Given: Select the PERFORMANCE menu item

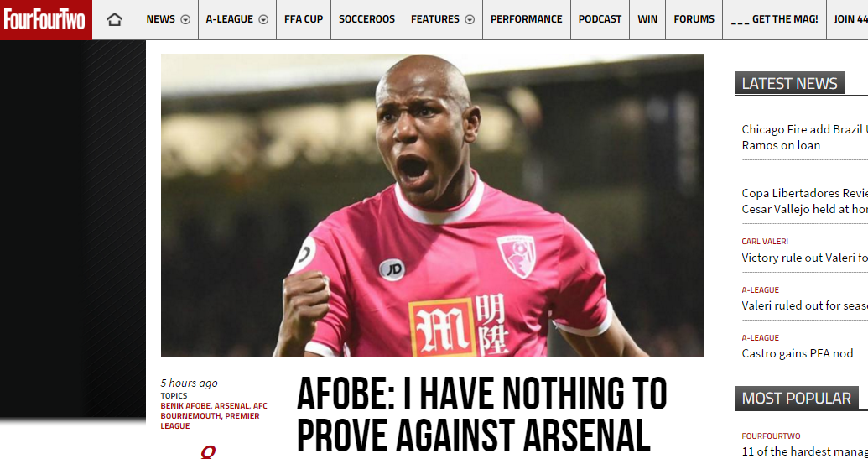Looking at the screenshot, I should 527,19.
